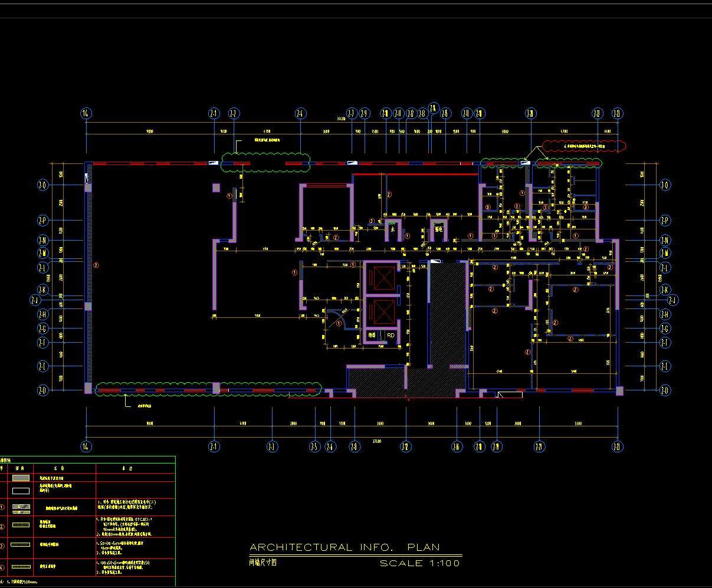
Task: Pick the empty white-outlined legend swatch
Action: [20, 490]
